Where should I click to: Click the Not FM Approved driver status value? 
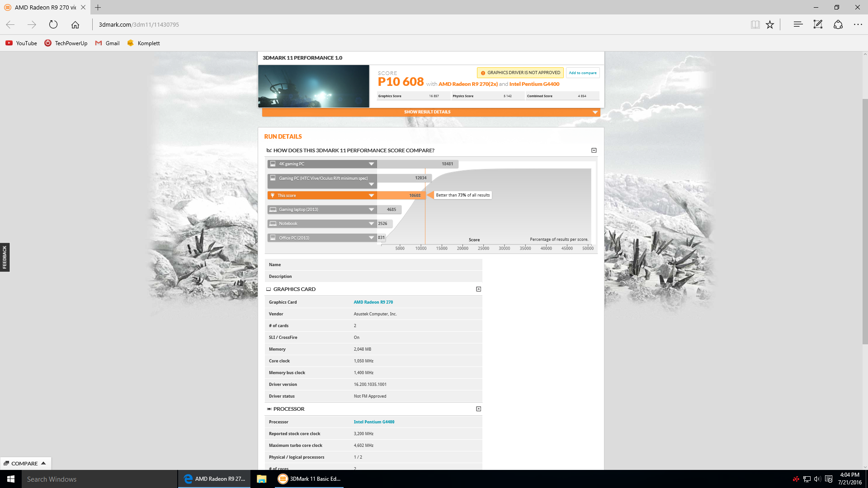370,396
